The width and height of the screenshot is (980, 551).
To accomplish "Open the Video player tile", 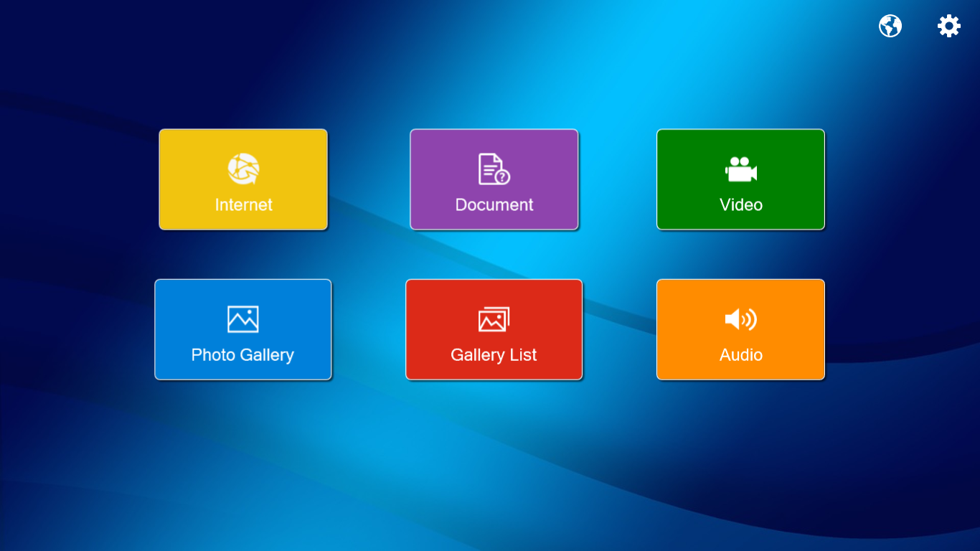I will pyautogui.click(x=740, y=179).
